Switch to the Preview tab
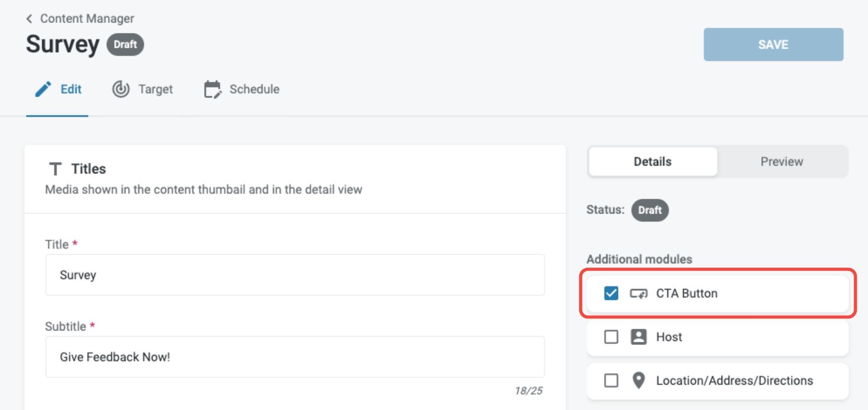Viewport: 868px width, 410px height. pyautogui.click(x=781, y=162)
